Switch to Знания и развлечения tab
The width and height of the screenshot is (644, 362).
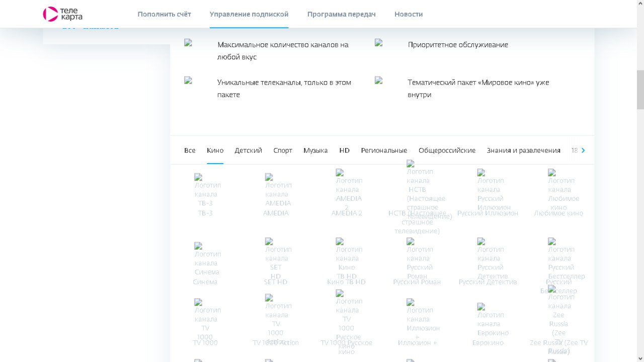(x=523, y=150)
